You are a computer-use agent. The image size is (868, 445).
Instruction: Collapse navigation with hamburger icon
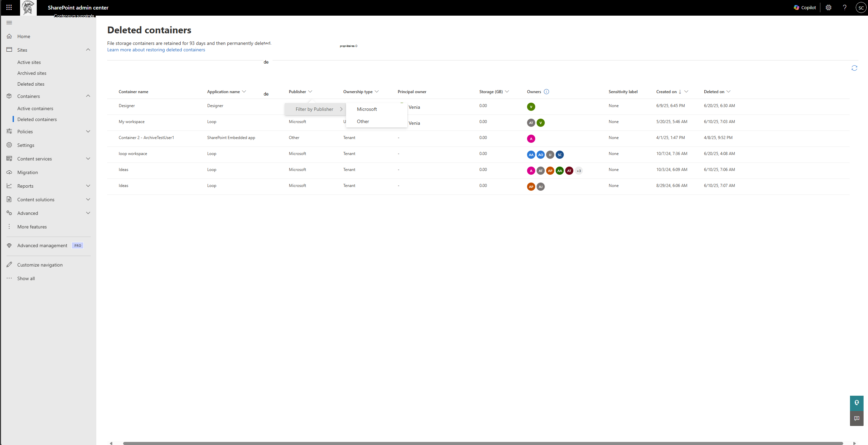9,23
